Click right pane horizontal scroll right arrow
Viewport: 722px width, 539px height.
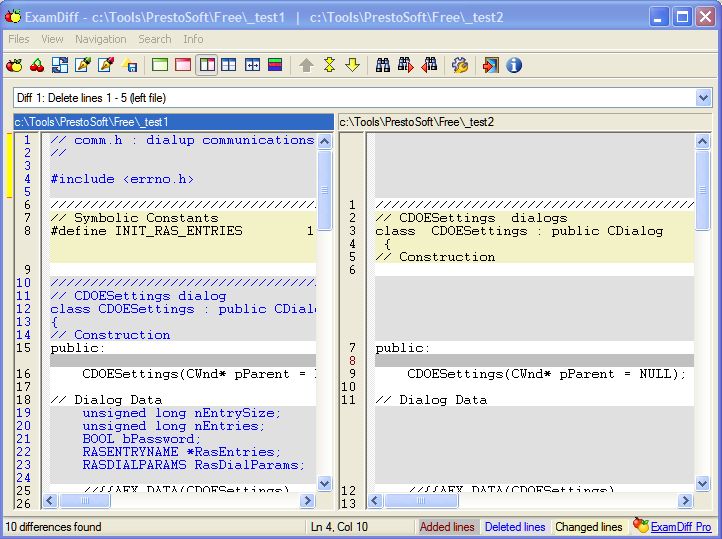click(685, 500)
